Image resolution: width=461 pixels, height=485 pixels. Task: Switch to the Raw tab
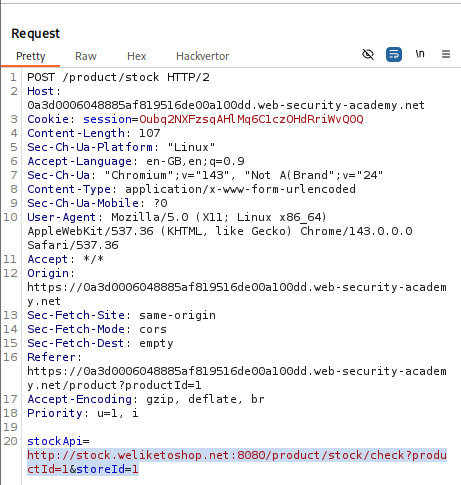point(86,56)
